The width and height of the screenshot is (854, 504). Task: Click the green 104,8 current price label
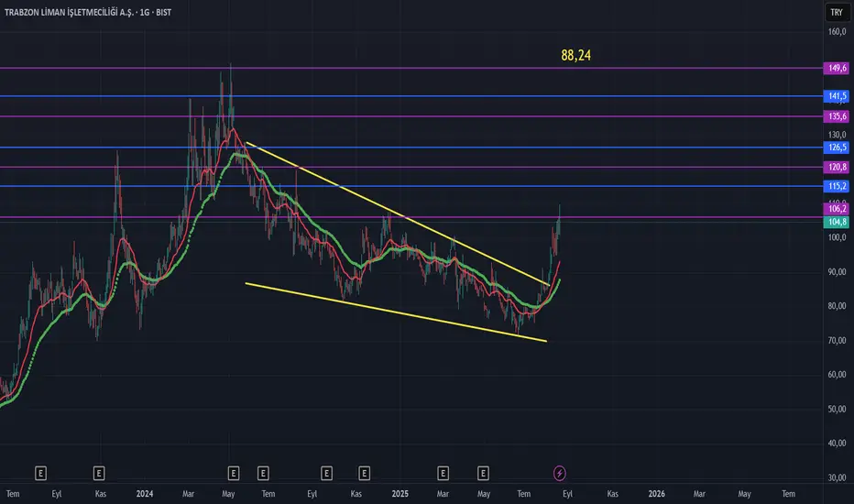[837, 222]
